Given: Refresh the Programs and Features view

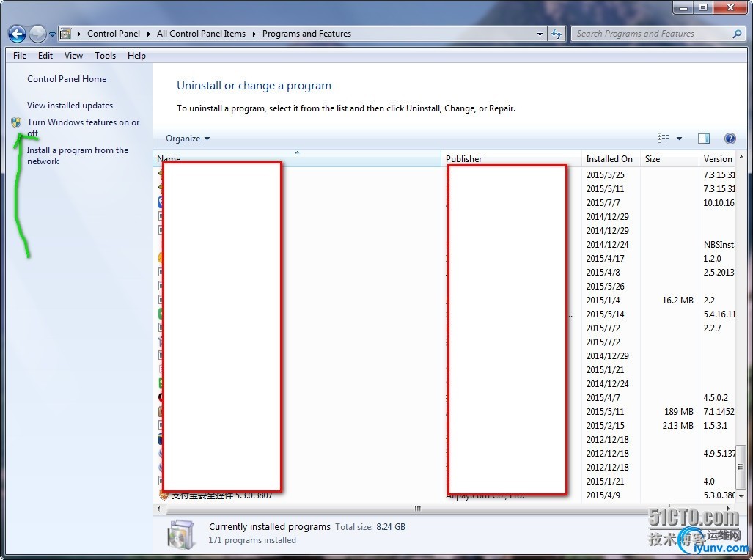Looking at the screenshot, I should tap(557, 34).
